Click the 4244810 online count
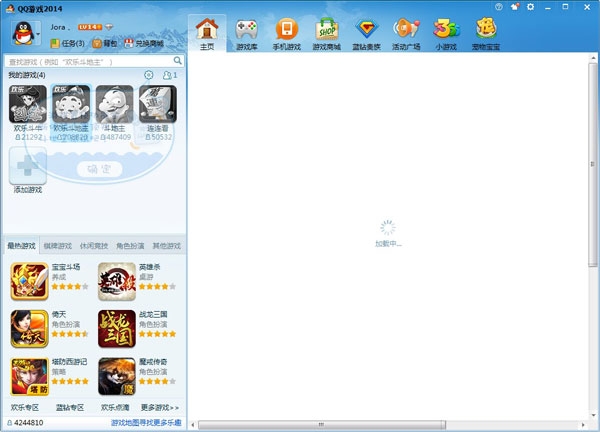Image resolution: width=600 pixels, height=432 pixels. pyautogui.click(x=25, y=423)
